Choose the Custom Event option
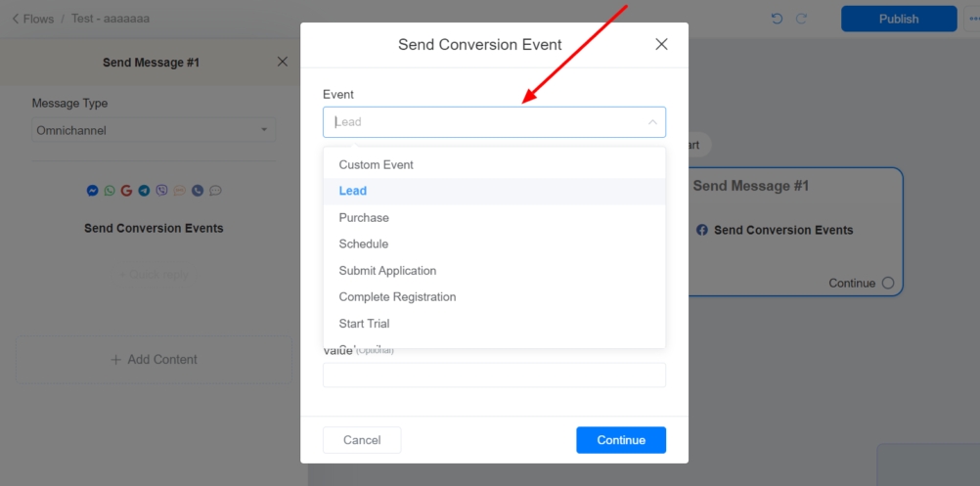Screen dimensions: 980x486 coord(377,165)
